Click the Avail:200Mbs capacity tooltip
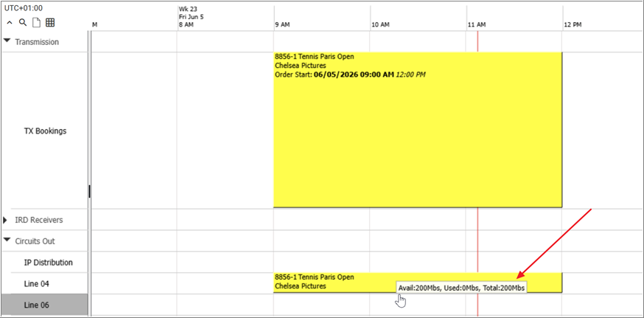The image size is (644, 318). pos(462,288)
